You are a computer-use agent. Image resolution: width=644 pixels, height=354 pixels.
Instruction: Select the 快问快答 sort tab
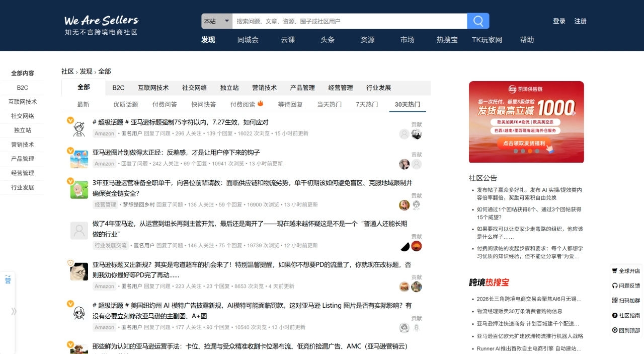coord(203,104)
